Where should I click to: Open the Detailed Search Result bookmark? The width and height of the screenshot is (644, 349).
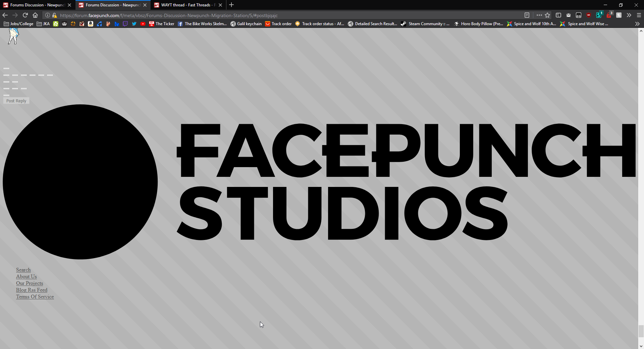pos(373,24)
